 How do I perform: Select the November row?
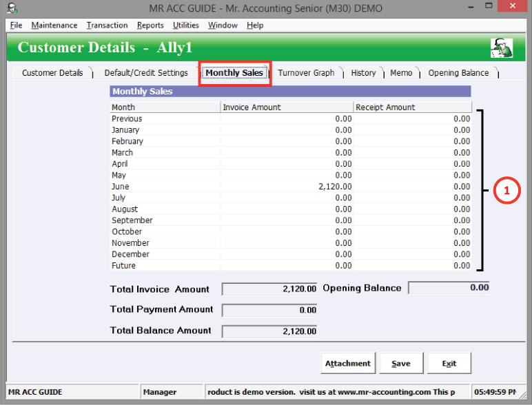[290, 243]
